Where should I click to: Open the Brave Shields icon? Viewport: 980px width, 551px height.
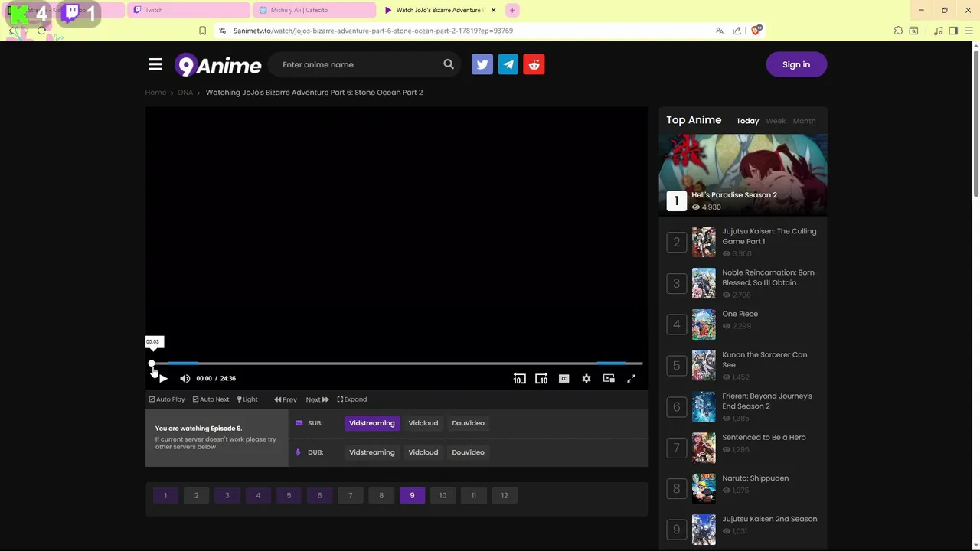click(x=756, y=31)
